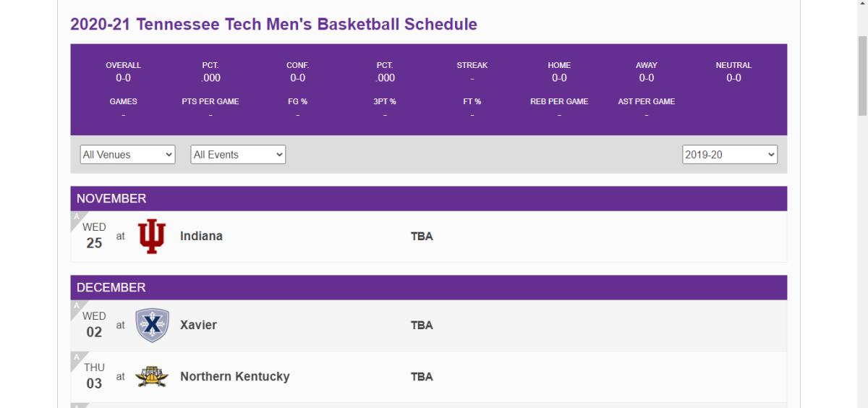Click the THU 03 game date

pos(94,376)
